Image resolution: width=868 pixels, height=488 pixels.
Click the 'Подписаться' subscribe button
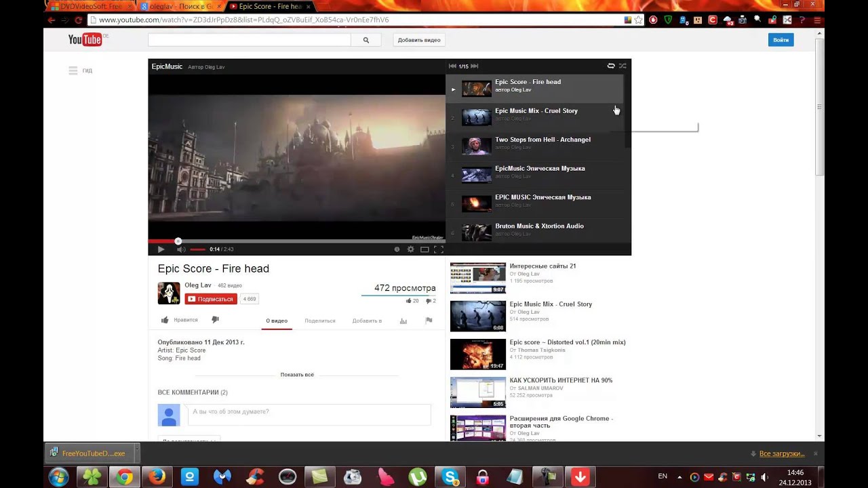pyautogui.click(x=211, y=299)
